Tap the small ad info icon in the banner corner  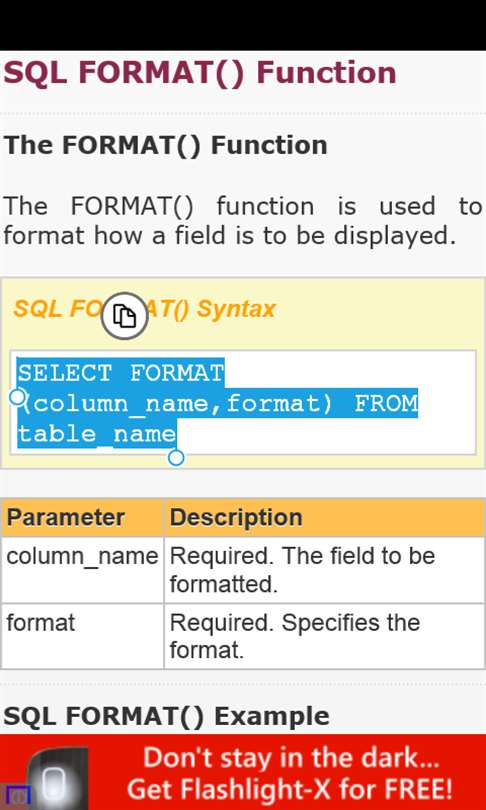(x=15, y=796)
